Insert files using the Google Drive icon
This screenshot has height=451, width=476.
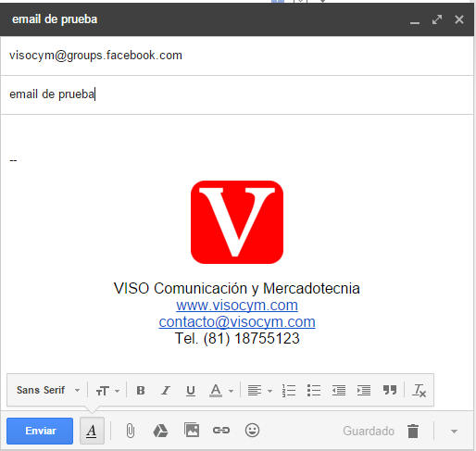click(160, 431)
